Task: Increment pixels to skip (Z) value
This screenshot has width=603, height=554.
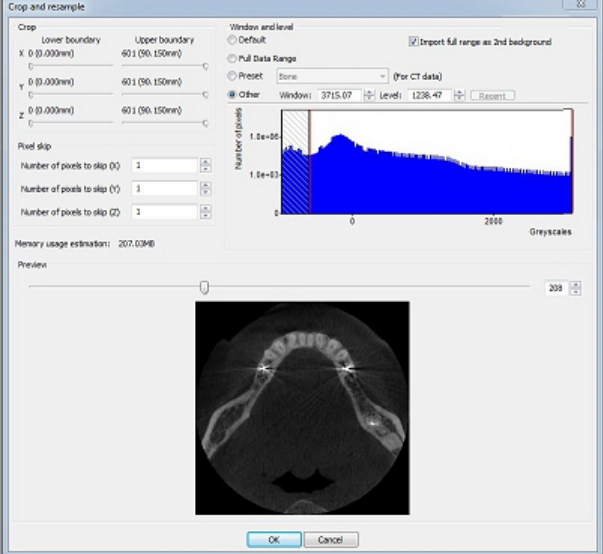Action: 206,208
